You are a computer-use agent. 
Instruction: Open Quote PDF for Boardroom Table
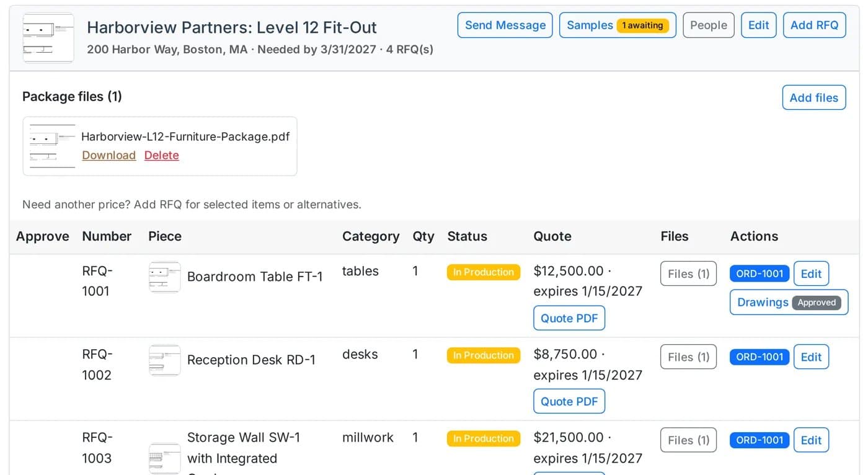(569, 318)
